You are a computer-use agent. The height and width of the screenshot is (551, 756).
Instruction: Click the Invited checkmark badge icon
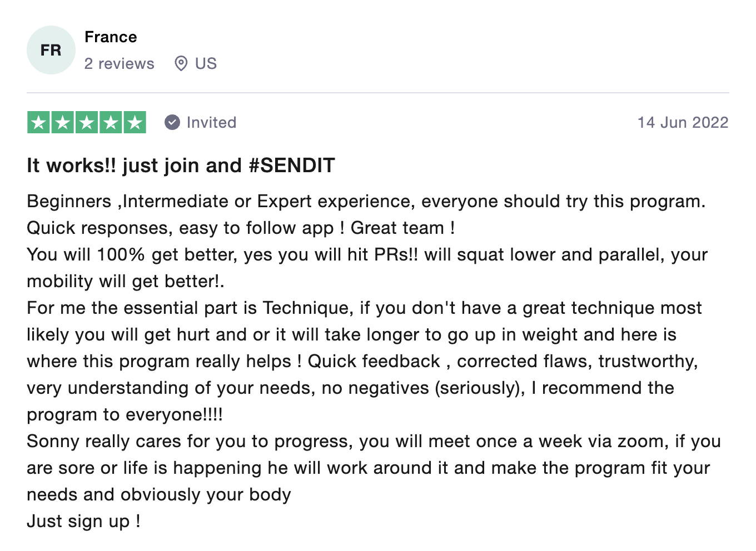pyautogui.click(x=172, y=122)
